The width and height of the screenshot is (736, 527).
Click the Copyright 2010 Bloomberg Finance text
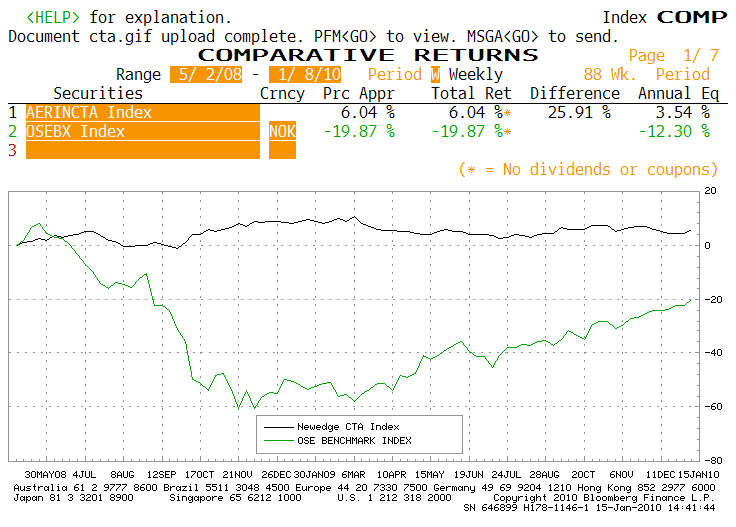coord(604,497)
